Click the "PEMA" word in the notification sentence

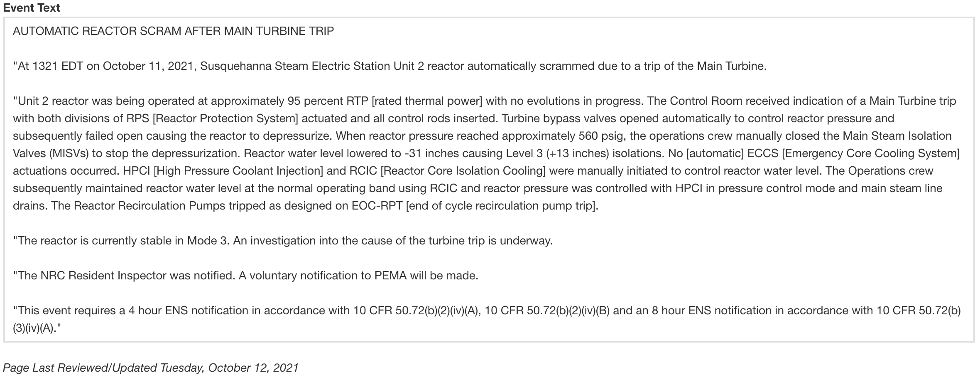390,276
